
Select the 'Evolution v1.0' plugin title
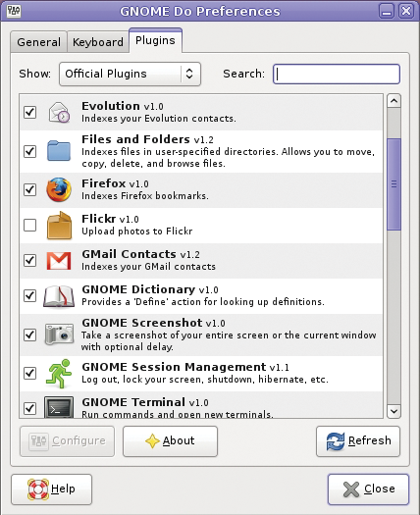click(x=123, y=106)
